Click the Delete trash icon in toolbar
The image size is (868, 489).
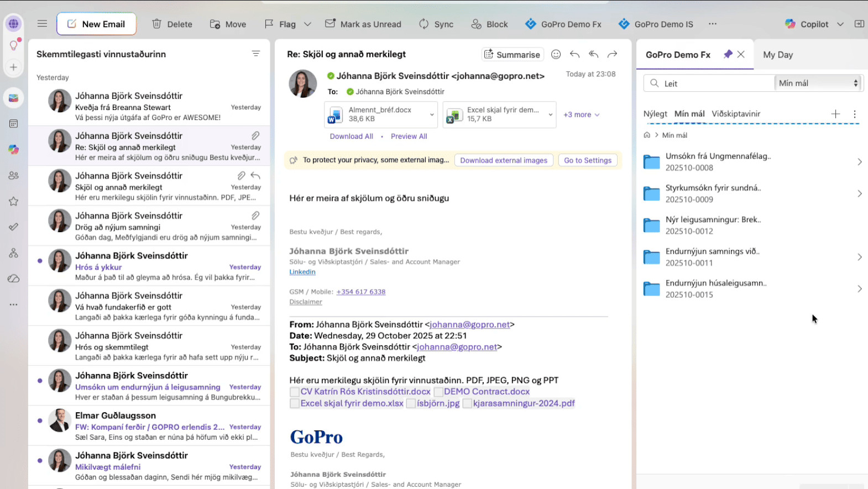157,24
